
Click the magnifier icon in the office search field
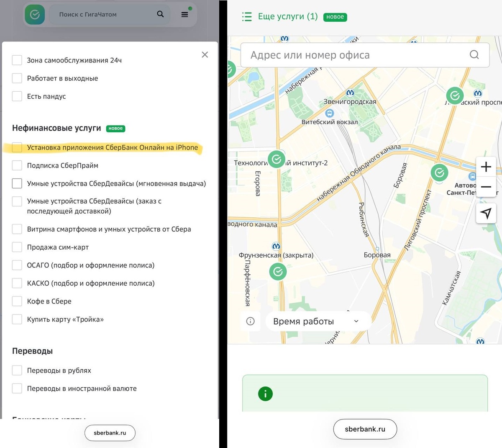(x=474, y=54)
